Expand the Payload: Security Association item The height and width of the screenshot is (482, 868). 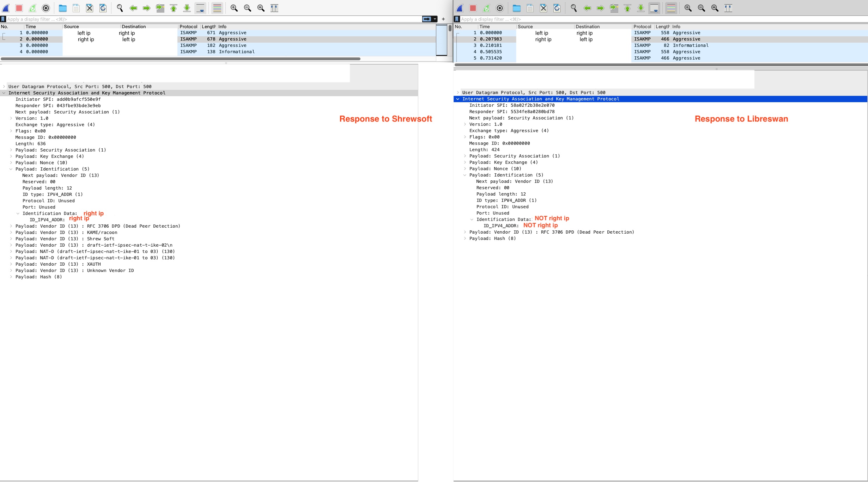coord(11,150)
